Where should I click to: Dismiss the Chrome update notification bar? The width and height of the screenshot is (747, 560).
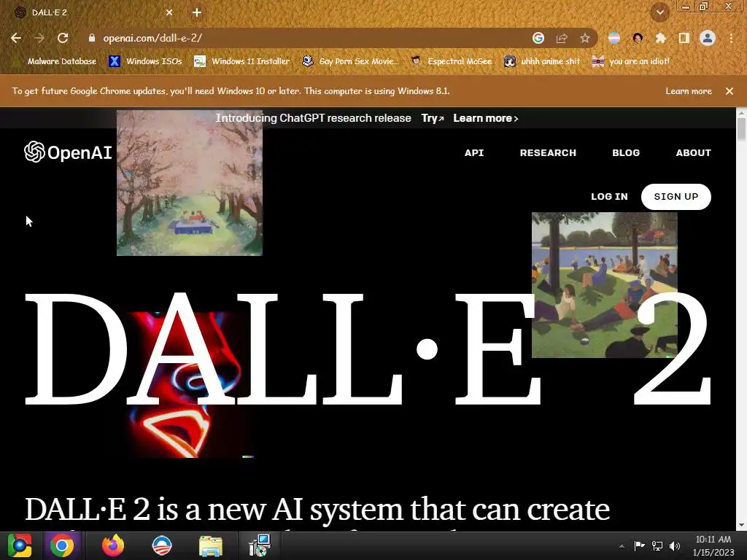(x=729, y=91)
